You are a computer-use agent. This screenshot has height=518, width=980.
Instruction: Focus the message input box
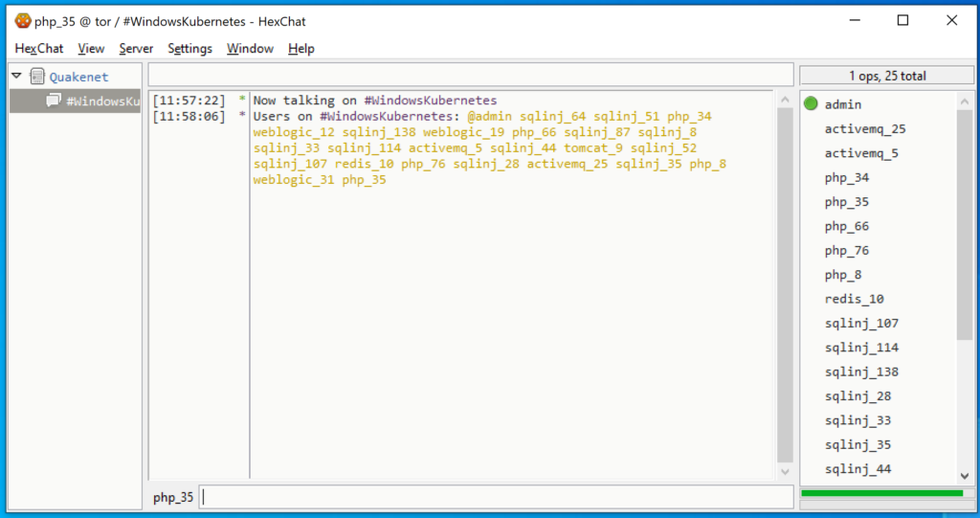pyautogui.click(x=497, y=497)
